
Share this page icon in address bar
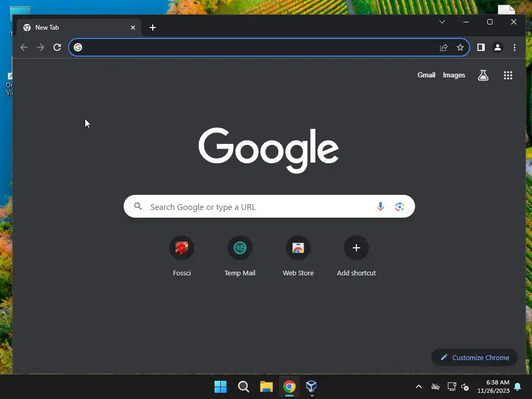click(x=444, y=47)
